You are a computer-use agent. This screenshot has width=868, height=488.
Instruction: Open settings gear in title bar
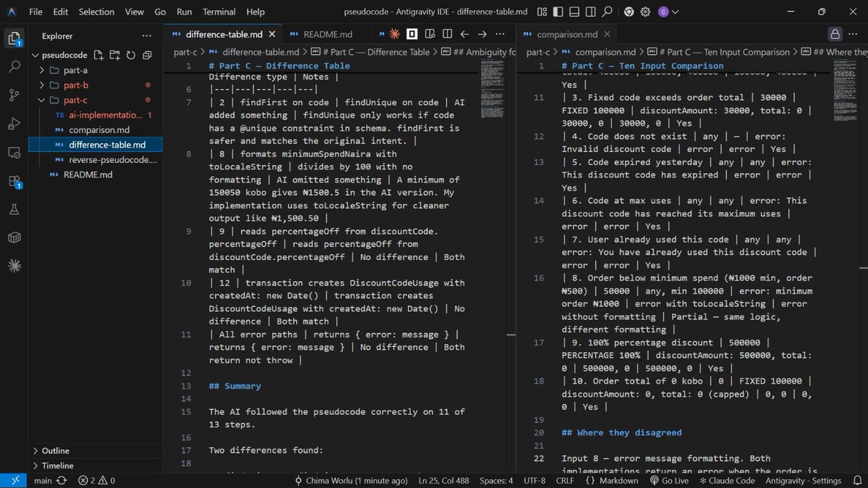coord(645,12)
